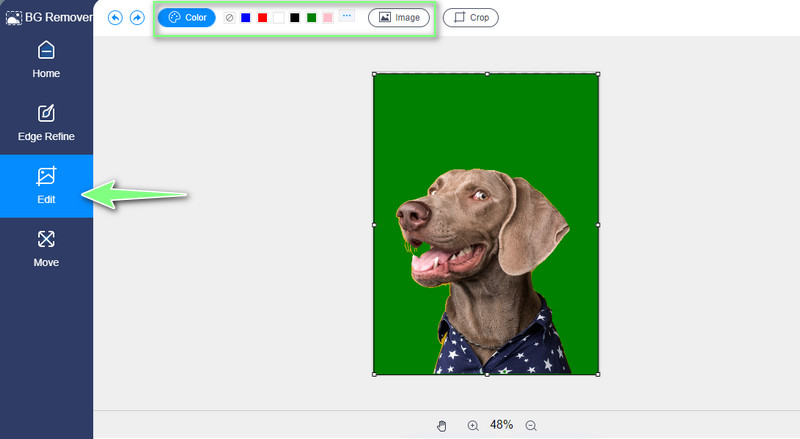Choose the pink color swatch

pos(327,18)
